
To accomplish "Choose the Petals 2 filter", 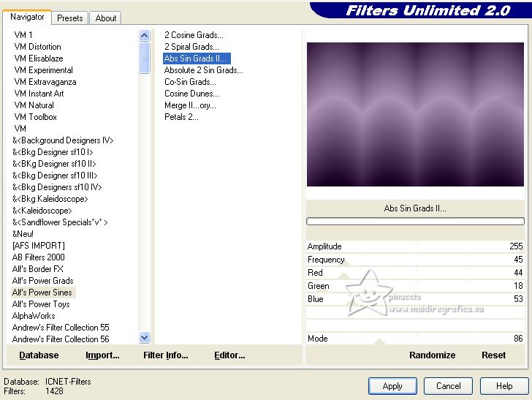I will point(181,117).
